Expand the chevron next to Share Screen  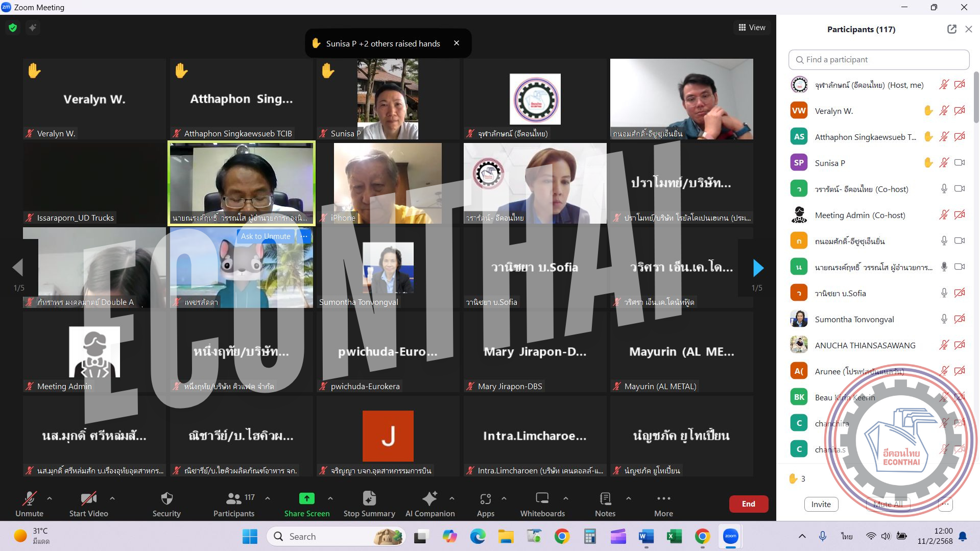[x=330, y=498]
